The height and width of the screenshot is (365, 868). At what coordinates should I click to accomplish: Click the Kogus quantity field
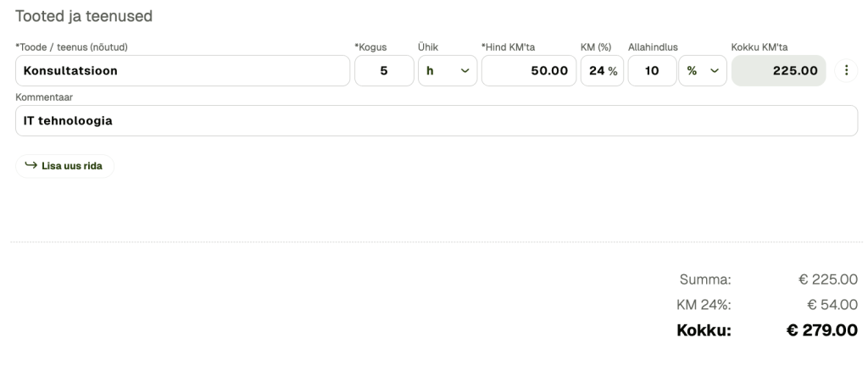383,71
